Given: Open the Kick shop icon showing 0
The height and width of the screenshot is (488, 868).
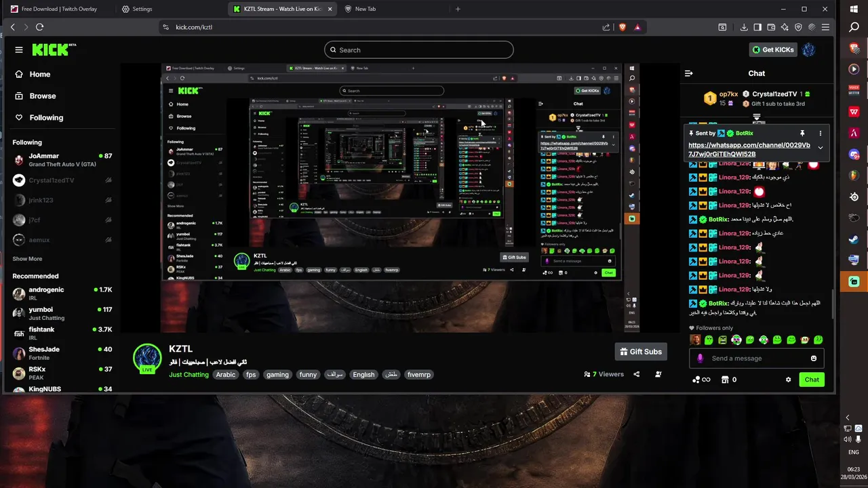Looking at the screenshot, I should click(729, 380).
